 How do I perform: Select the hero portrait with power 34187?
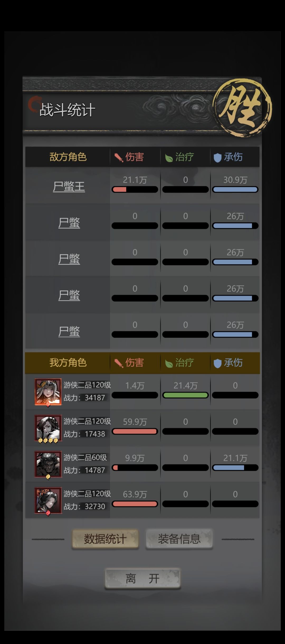click(x=48, y=392)
